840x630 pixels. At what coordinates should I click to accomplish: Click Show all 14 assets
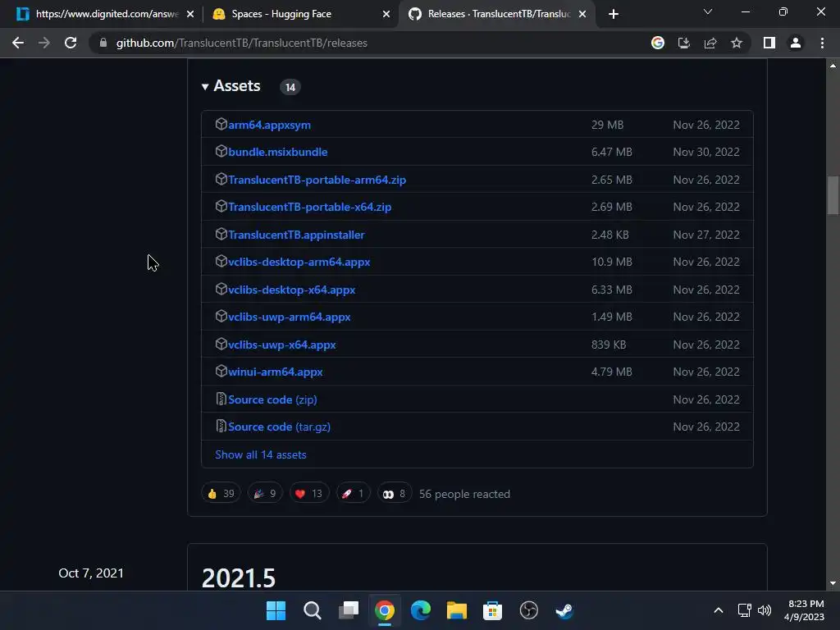pos(260,454)
